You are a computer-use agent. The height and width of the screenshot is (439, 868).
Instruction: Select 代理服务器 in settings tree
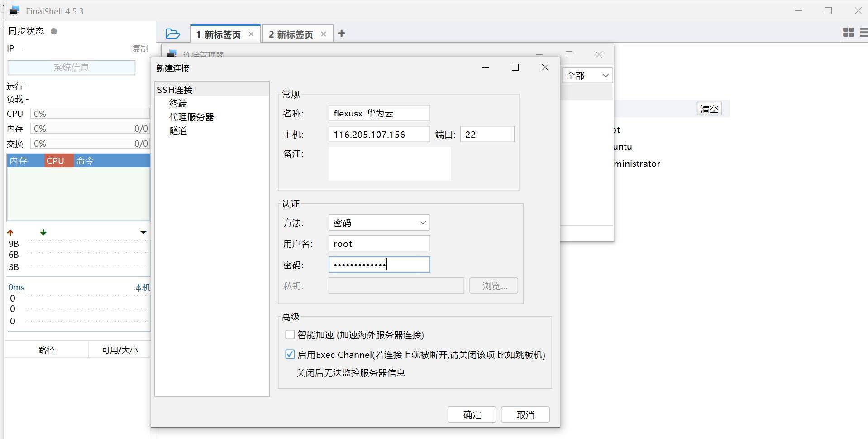point(191,117)
